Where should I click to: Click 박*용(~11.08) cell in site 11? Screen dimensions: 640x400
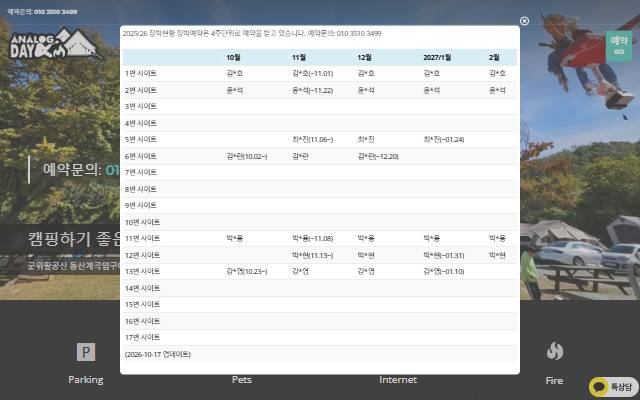pos(313,238)
